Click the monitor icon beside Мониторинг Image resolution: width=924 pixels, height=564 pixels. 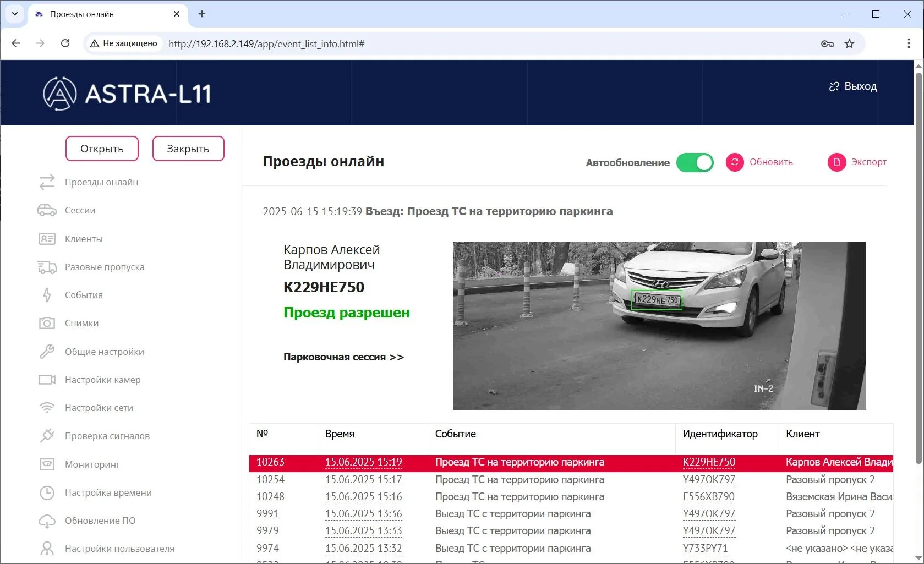[47, 464]
